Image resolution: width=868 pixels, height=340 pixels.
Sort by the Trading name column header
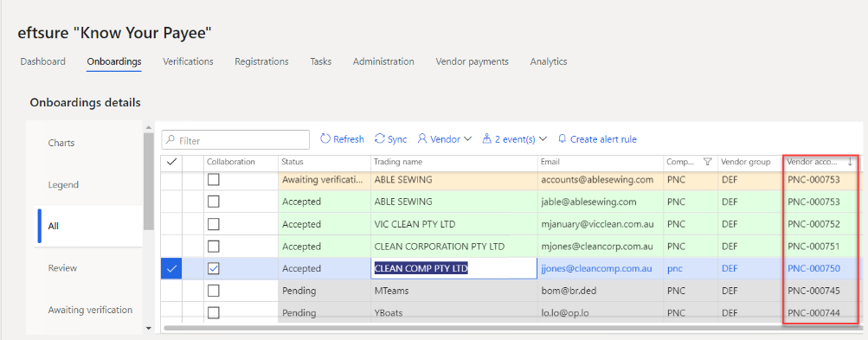coord(398,162)
